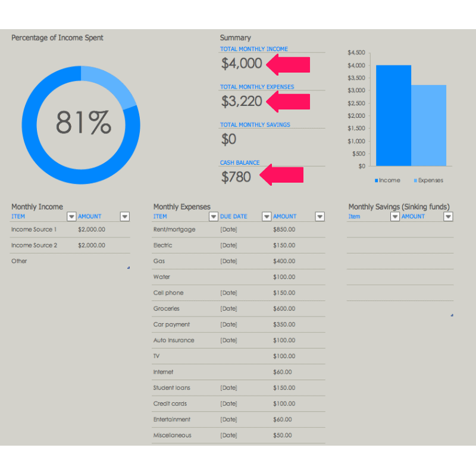
Task: Click the 81% donut chart center label
Action: click(83, 123)
